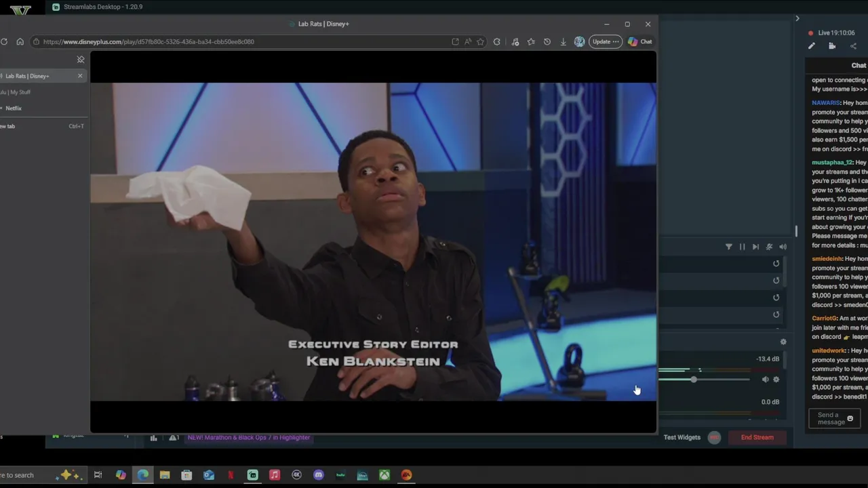The height and width of the screenshot is (488, 868).
Task: Open Task View on the taskbar
Action: pyautogui.click(x=98, y=475)
